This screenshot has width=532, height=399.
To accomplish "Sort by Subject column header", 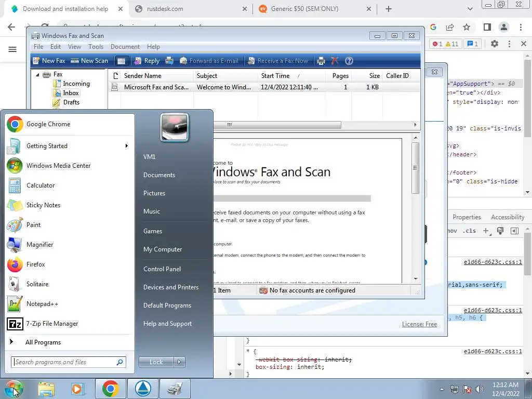I will (x=225, y=76).
